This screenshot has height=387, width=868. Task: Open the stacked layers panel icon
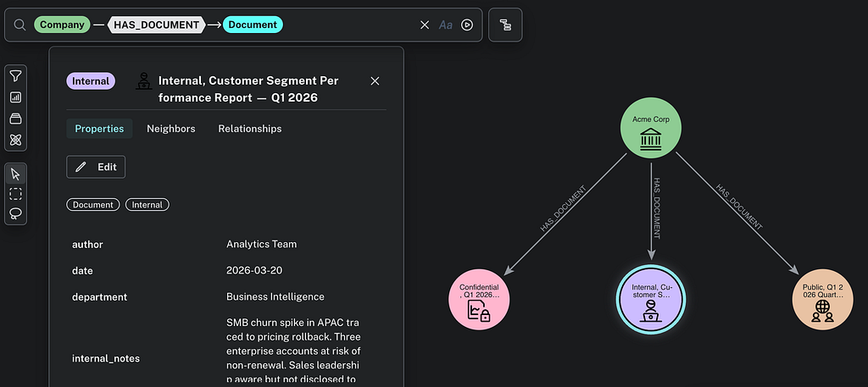tap(15, 119)
